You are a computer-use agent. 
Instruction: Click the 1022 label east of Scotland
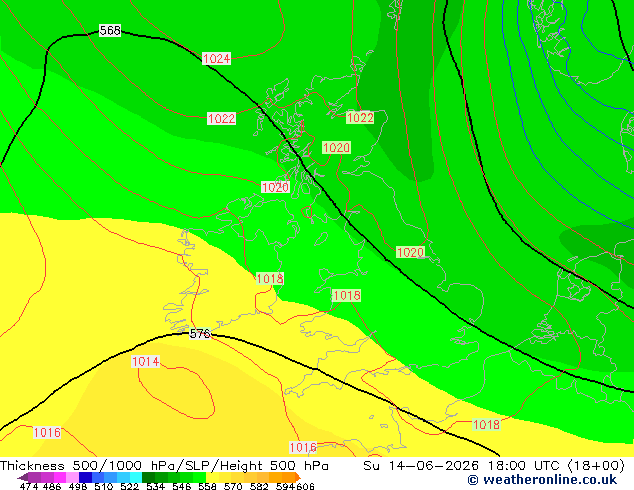[360, 118]
